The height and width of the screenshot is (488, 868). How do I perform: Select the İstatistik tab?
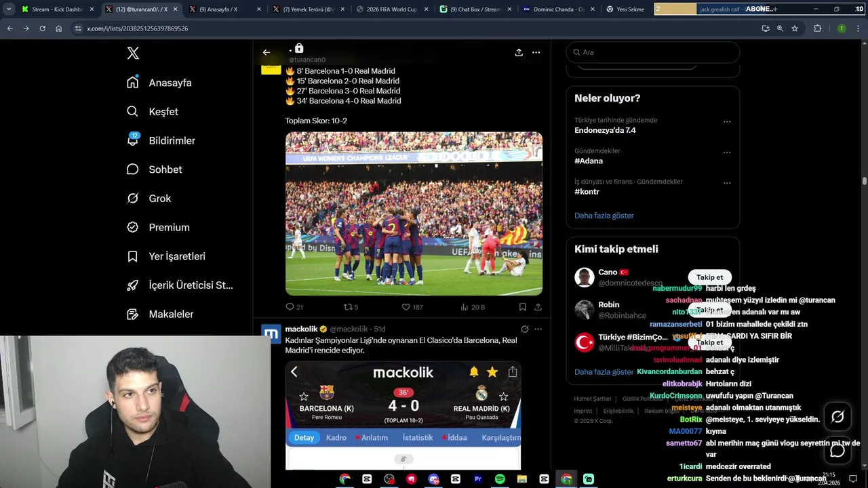(418, 438)
